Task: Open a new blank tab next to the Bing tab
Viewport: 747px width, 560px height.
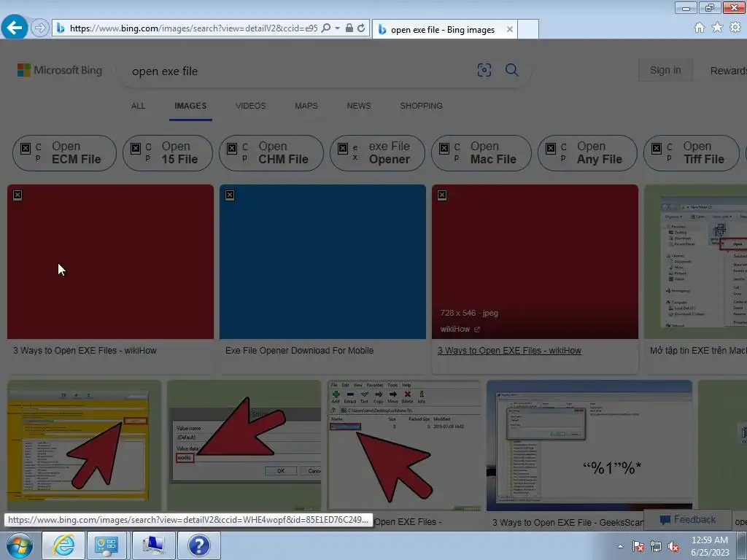Action: click(x=528, y=29)
